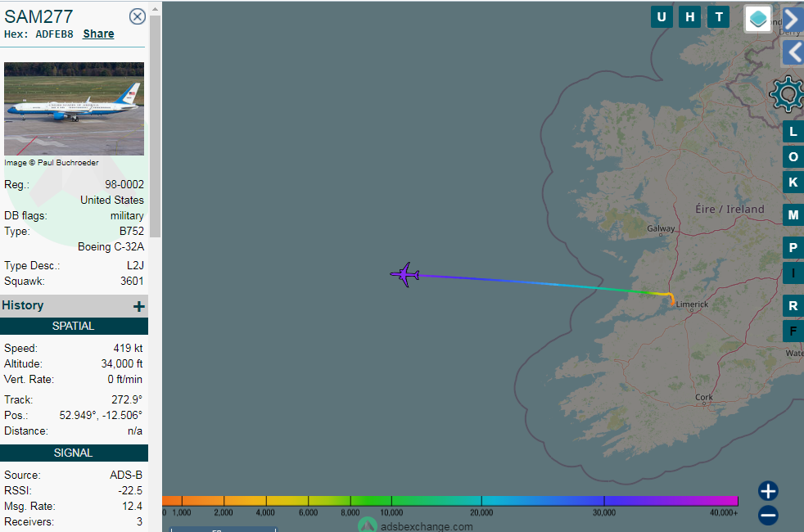Click the position 52.949°, -12.506° value
The width and height of the screenshot is (804, 532).
tap(101, 415)
